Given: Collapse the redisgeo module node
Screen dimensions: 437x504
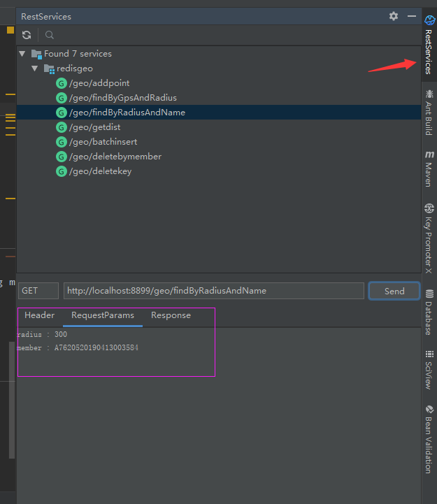Looking at the screenshot, I should [x=35, y=69].
